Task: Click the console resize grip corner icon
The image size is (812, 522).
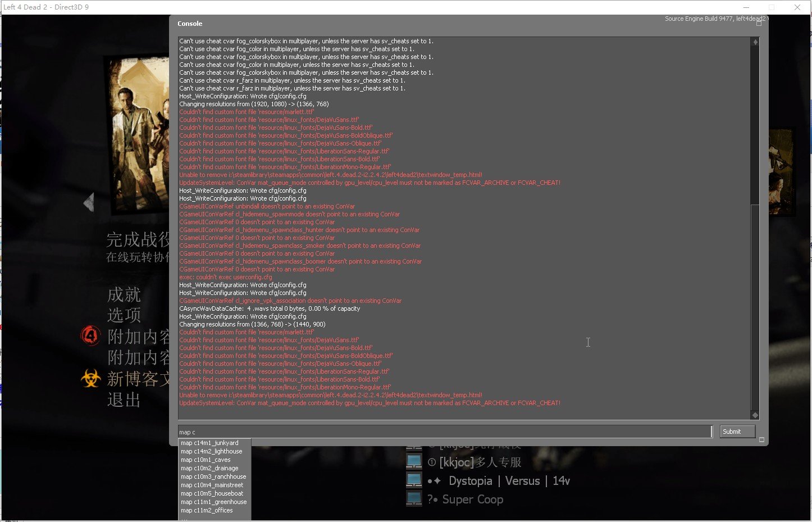Action: tap(761, 440)
